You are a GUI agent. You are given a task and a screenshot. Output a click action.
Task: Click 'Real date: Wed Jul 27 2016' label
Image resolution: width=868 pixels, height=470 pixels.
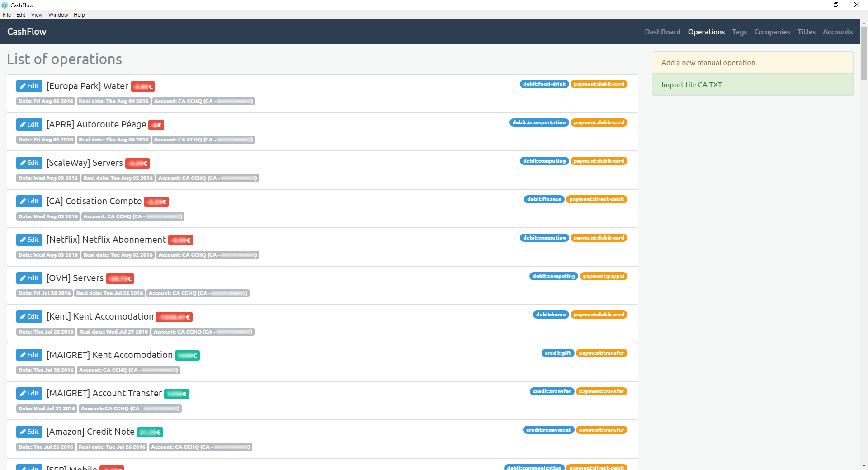click(x=113, y=332)
